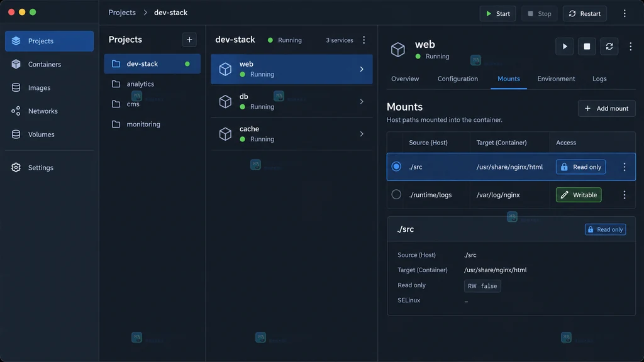Screen dimensions: 644x362
Task: Select the ./src mount radio button
Action: tap(396, 167)
